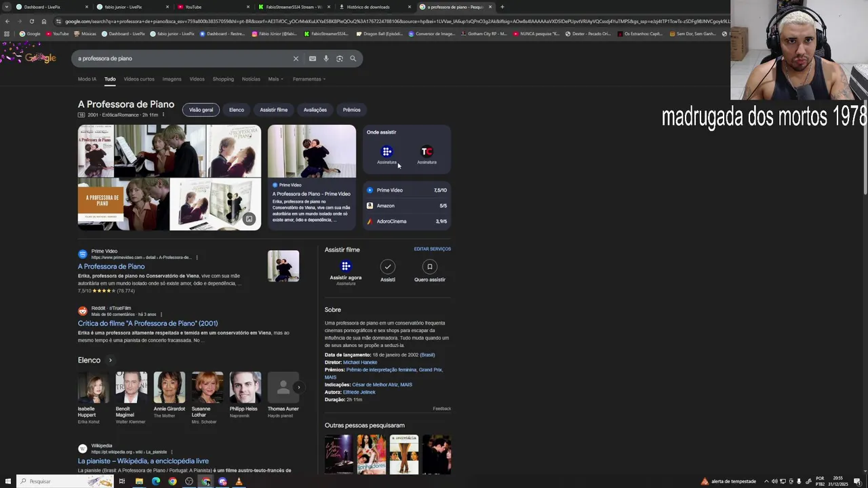Open the on-screen keyboard icon in search bar
Screen dimensions: 868x488
click(313, 58)
